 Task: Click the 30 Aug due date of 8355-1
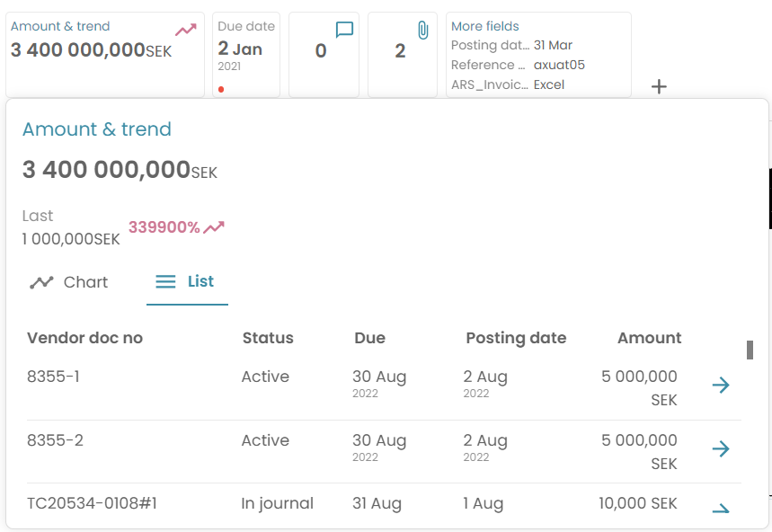tap(379, 384)
